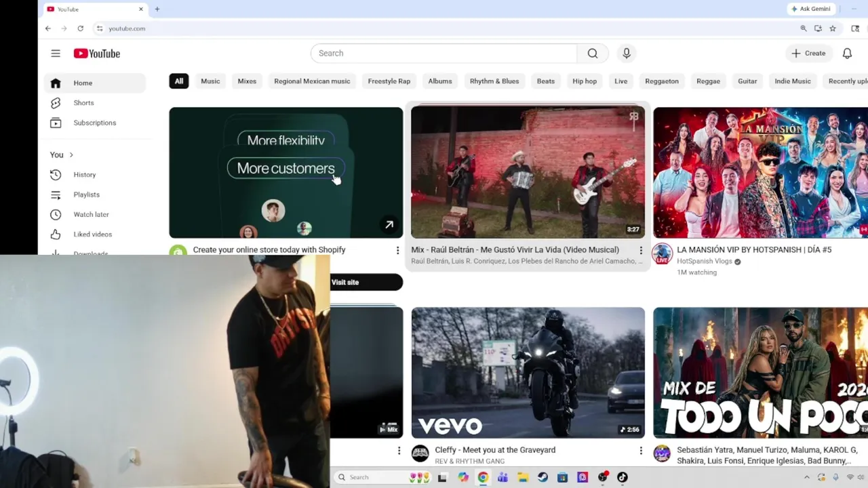Open the Shorts sidebar entry
The image size is (868, 488).
[x=95, y=103]
